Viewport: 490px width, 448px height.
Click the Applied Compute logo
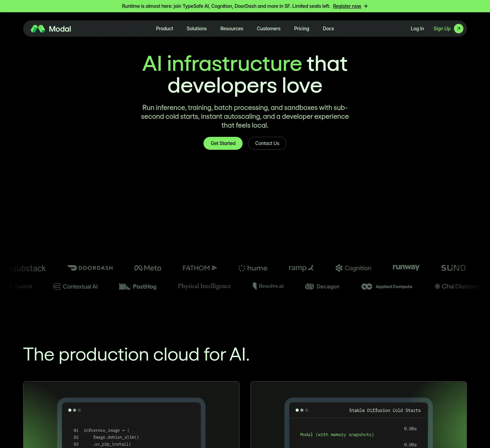(x=387, y=287)
